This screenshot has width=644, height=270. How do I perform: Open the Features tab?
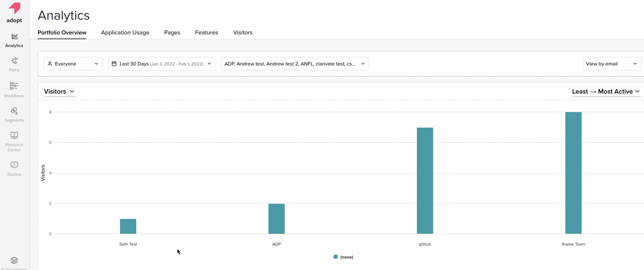click(x=207, y=33)
